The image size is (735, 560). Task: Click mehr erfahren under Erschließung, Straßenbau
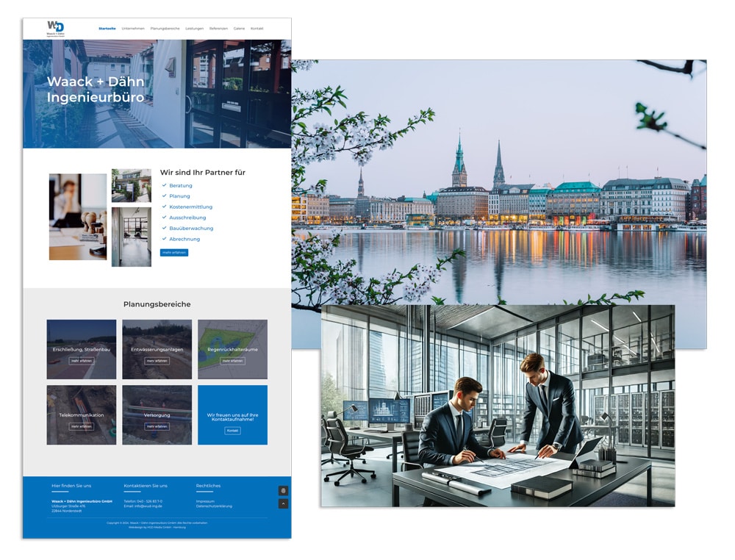(x=81, y=362)
